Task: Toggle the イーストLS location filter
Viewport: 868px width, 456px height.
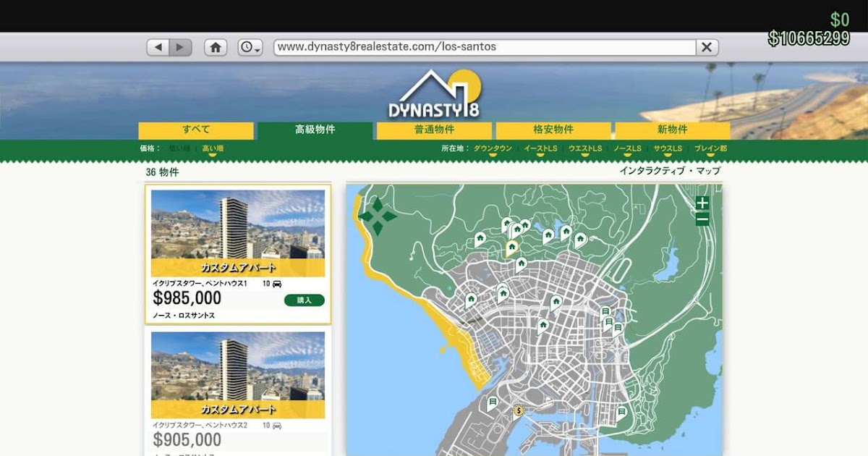Action: click(540, 148)
